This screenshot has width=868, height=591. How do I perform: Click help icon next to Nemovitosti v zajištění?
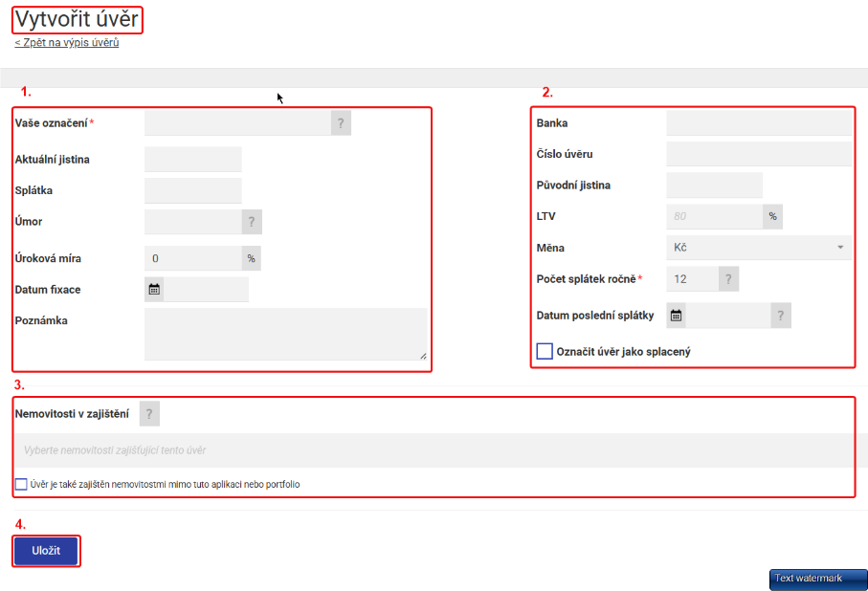[149, 413]
